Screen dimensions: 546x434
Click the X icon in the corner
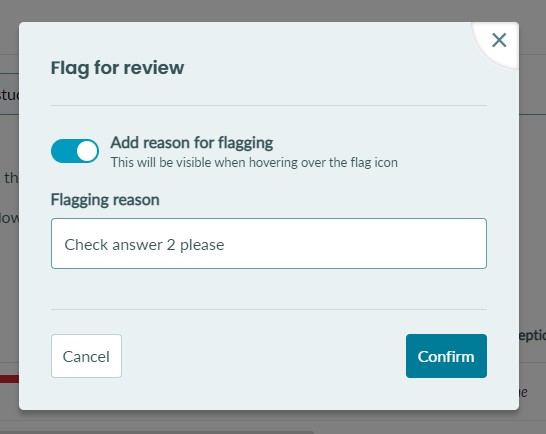click(x=499, y=40)
